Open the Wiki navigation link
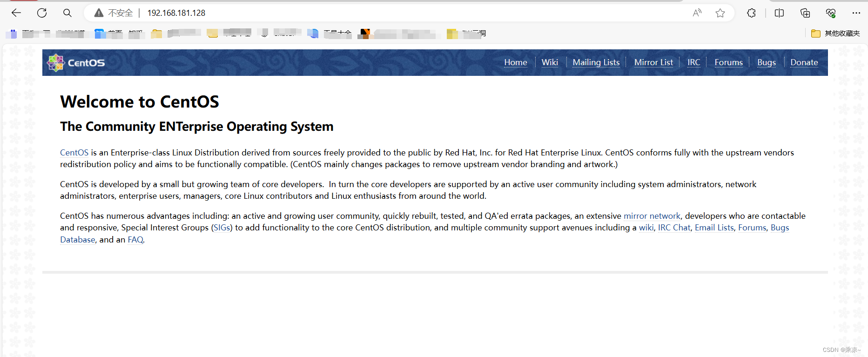The height and width of the screenshot is (357, 868). click(550, 62)
